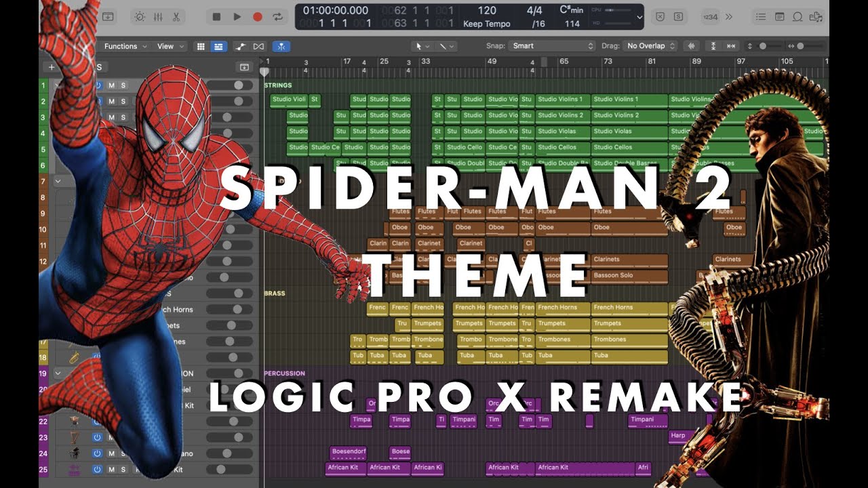Open the View menu in Tracks area
Viewport: 868px width, 488px height.
pyautogui.click(x=170, y=46)
